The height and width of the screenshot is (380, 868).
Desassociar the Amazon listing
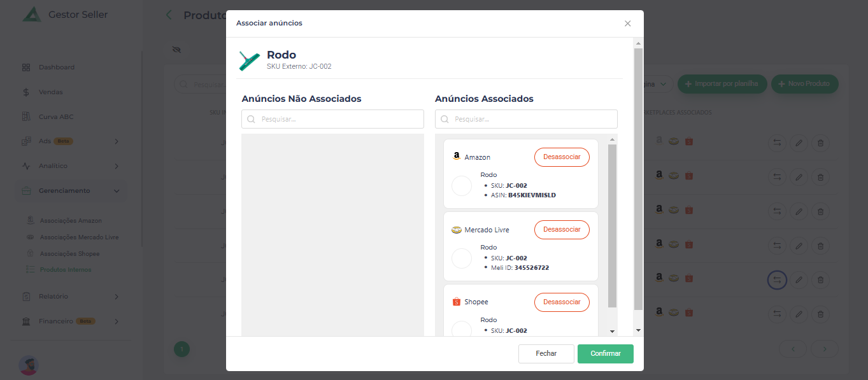click(561, 157)
